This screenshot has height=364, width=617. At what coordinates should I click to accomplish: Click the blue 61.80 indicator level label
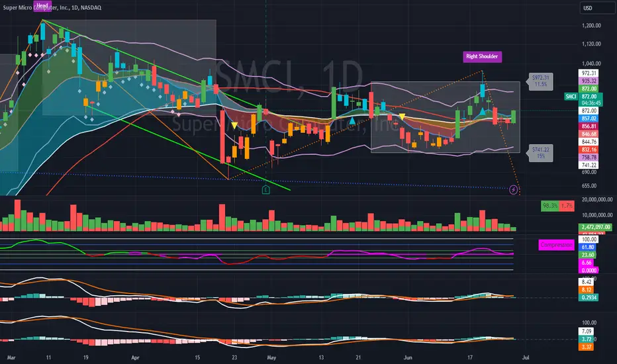pyautogui.click(x=587, y=247)
